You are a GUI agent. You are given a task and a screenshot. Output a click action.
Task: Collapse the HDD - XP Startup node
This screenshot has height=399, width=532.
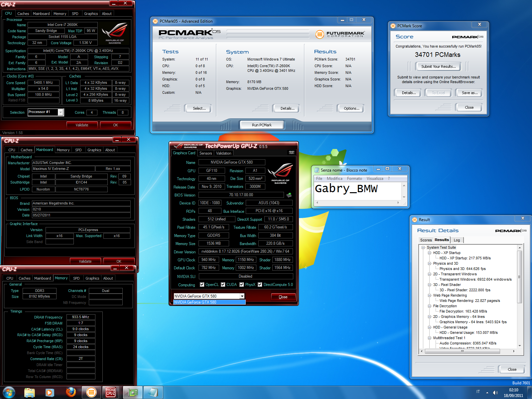430,253
